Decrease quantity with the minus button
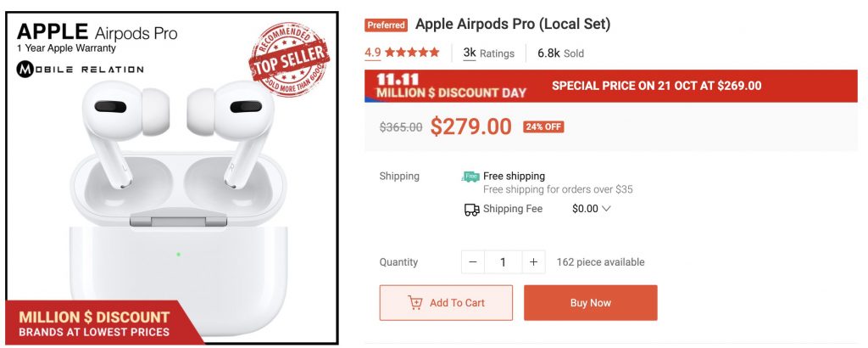 [473, 262]
